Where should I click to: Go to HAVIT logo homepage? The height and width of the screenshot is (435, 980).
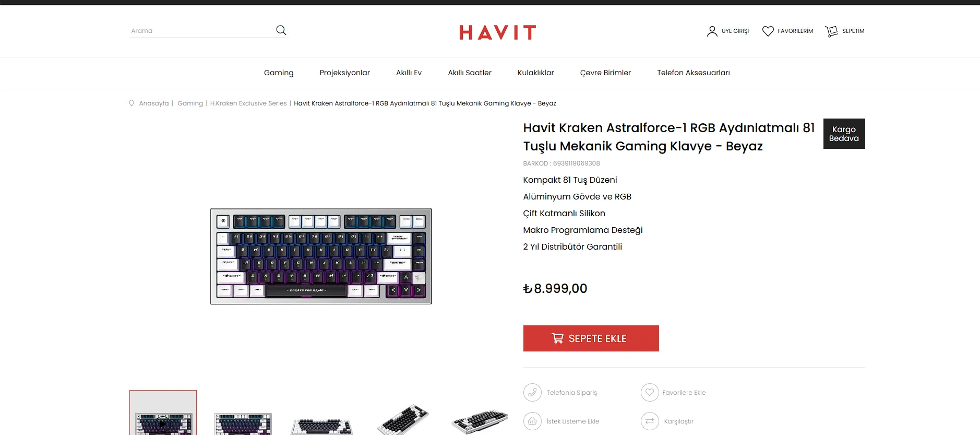pos(497,32)
